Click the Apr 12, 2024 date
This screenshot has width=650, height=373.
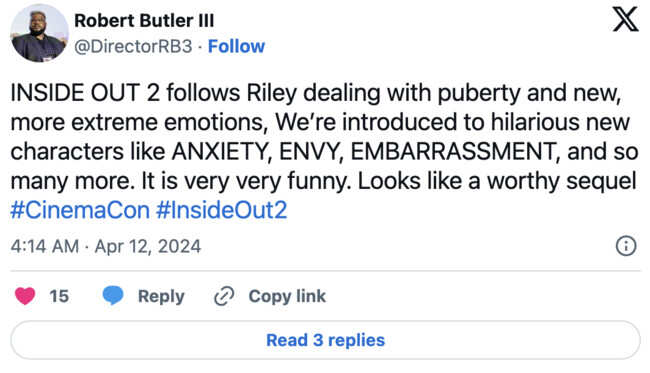(148, 247)
